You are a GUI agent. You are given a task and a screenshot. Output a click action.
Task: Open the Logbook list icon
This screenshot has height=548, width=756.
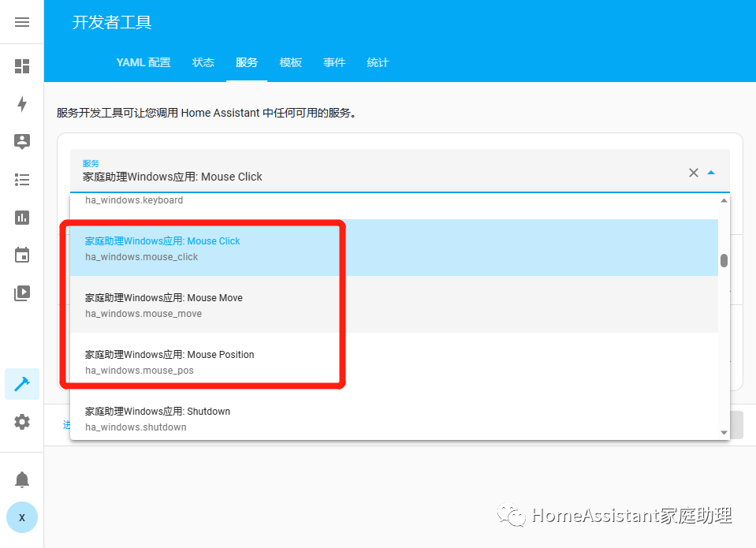point(22,180)
